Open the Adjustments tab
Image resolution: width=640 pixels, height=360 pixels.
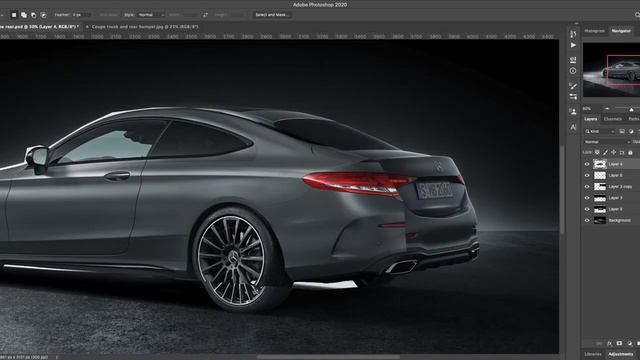[621, 354]
